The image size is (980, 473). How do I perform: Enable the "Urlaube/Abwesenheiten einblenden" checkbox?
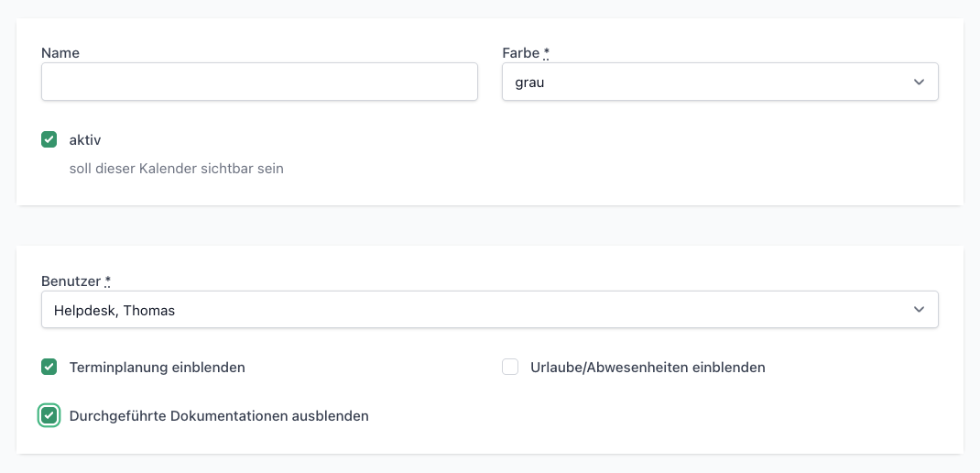coord(510,368)
